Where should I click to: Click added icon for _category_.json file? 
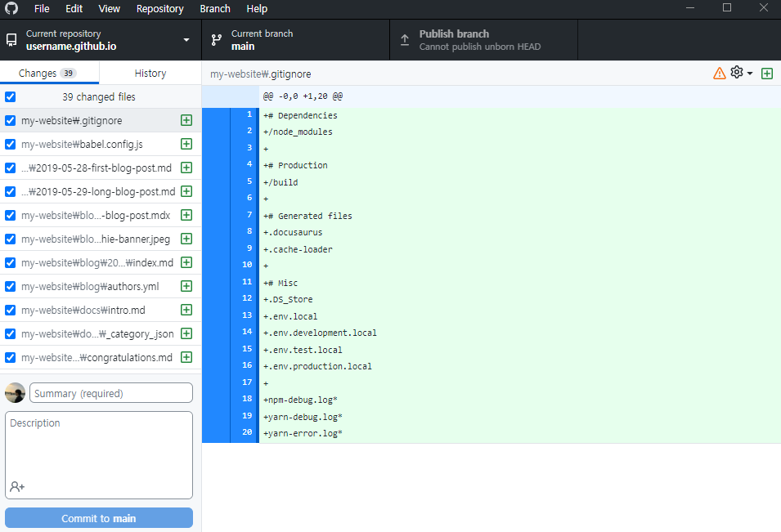pos(186,333)
